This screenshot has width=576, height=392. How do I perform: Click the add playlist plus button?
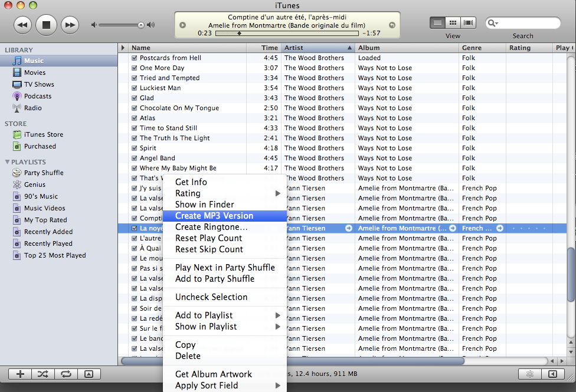[20, 374]
